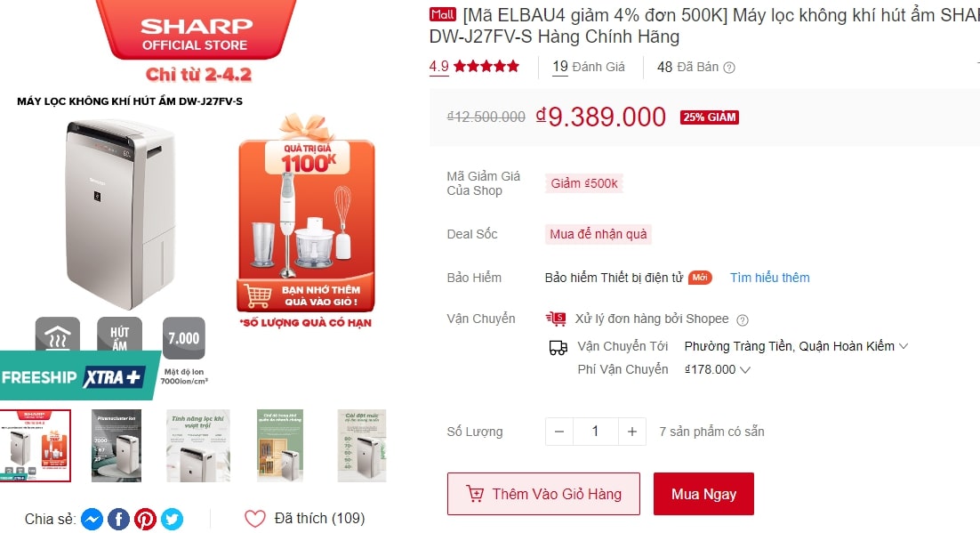Image resolution: width=980 pixels, height=533 pixels.
Task: Share product on Pinterest icon
Action: pyautogui.click(x=146, y=520)
